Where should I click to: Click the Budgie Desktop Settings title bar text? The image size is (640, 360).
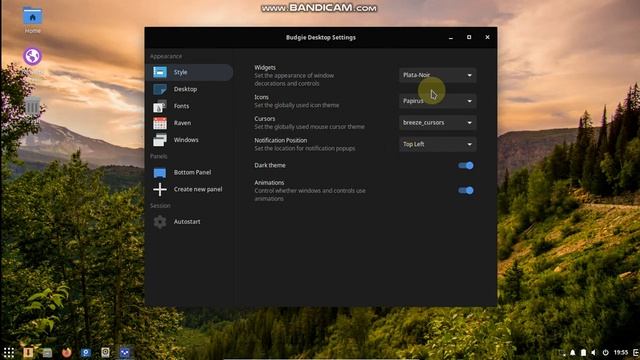point(320,37)
